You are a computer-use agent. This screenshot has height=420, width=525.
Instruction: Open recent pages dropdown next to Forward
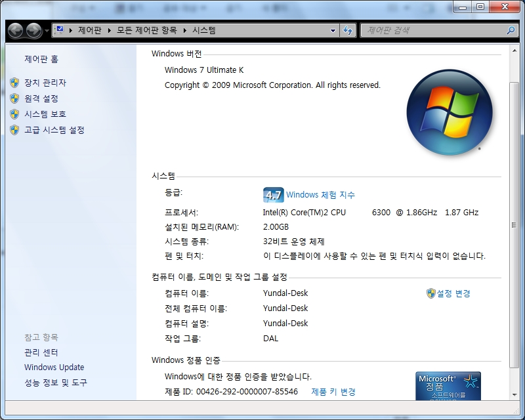47,31
